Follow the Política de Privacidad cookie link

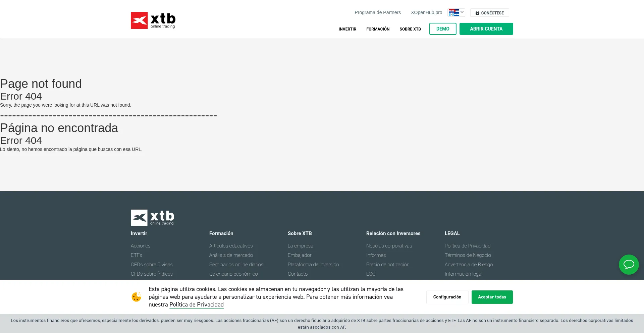tap(196, 305)
